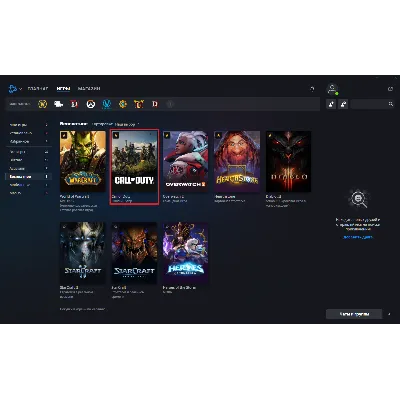400x400 pixels.
Task: Open the StarCraft Remastered game card
Action: 134,253
